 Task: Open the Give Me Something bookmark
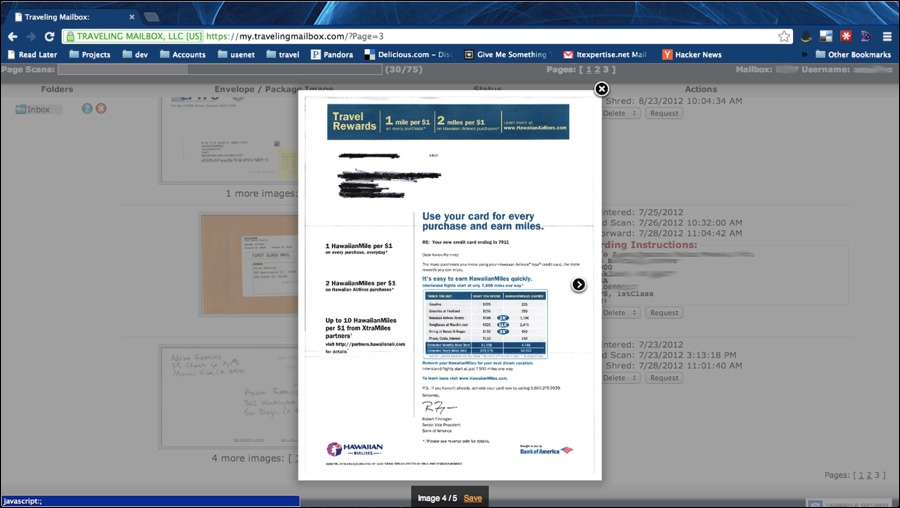click(x=506, y=55)
